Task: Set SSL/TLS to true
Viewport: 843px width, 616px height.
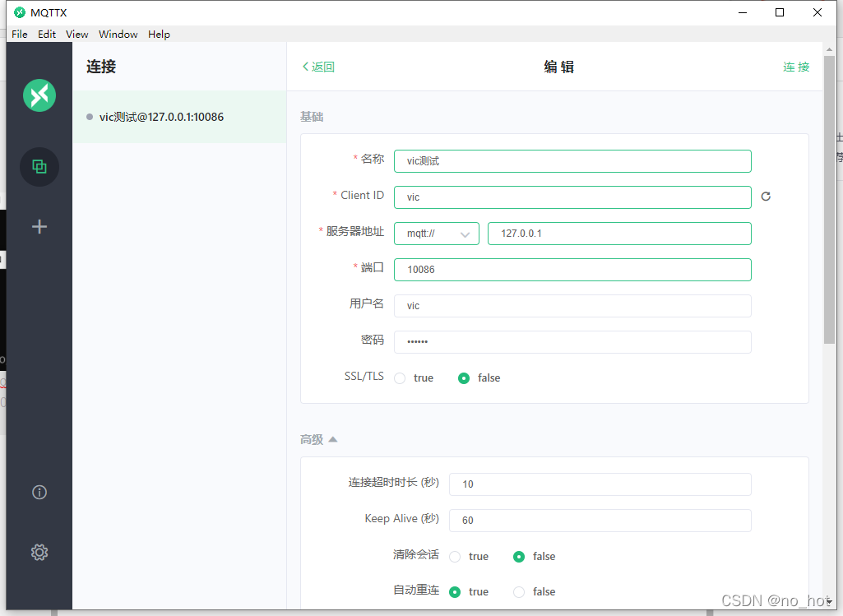Action: (x=401, y=378)
